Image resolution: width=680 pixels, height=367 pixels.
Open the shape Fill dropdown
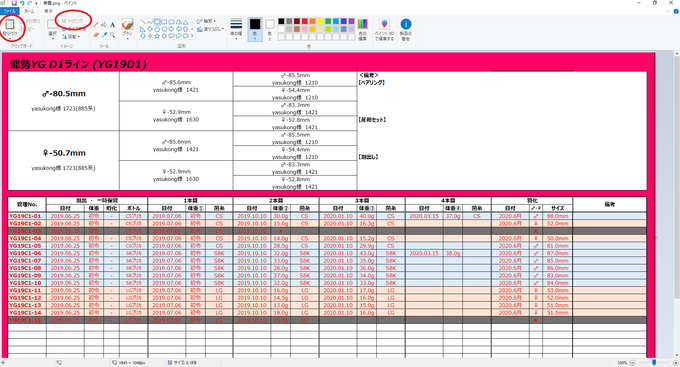tap(210, 29)
